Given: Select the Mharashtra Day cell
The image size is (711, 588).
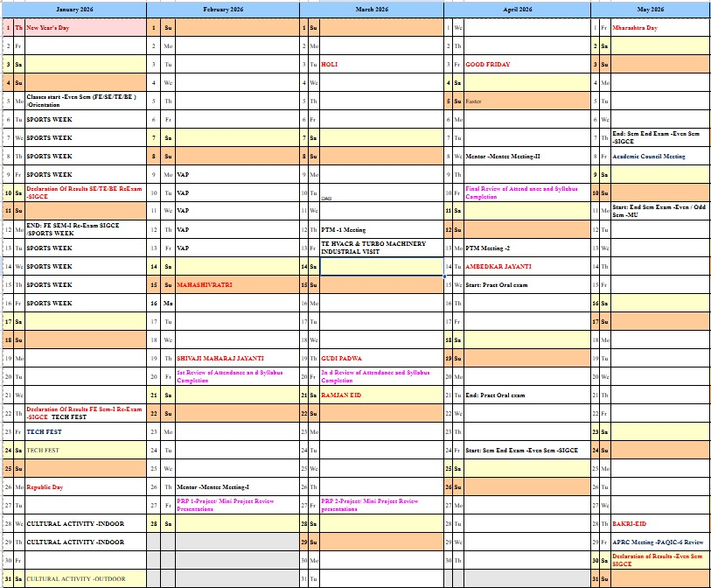Looking at the screenshot, I should pos(659,28).
